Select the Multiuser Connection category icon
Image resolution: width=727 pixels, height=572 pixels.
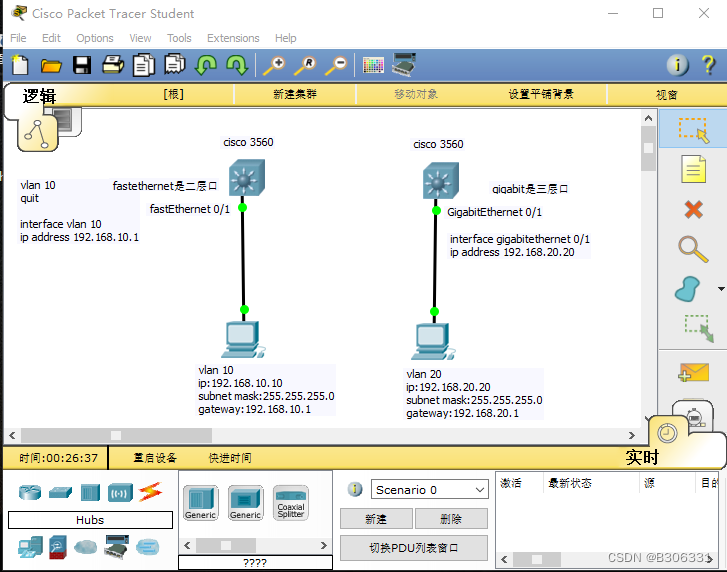pos(147,547)
